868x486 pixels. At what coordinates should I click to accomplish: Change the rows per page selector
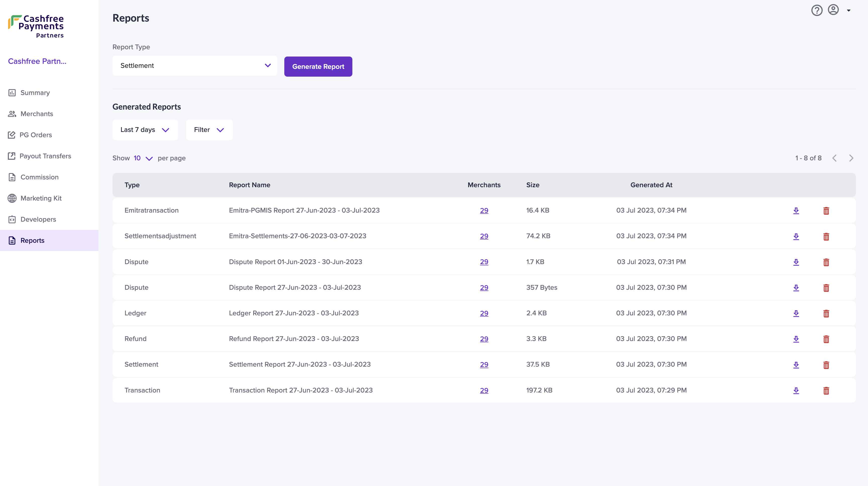143,158
